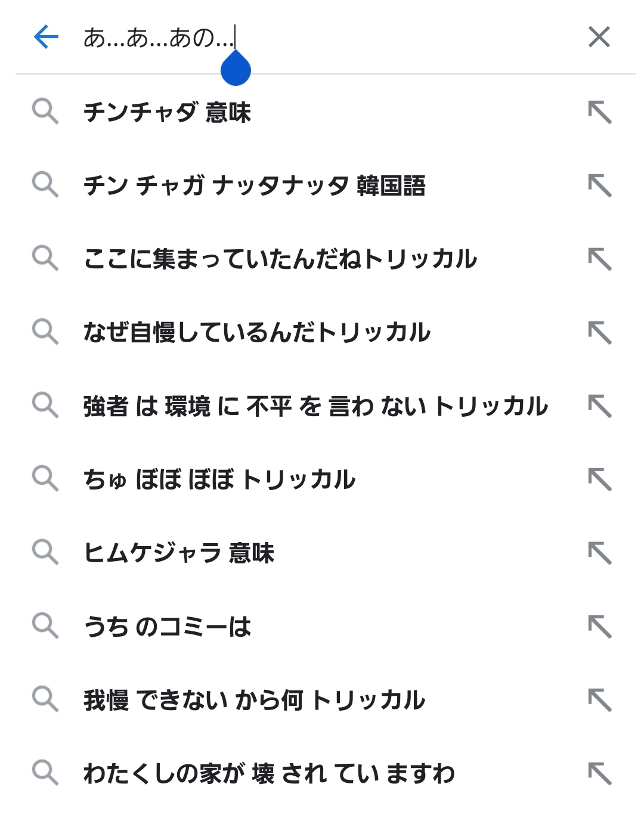Insert 'チン チャガ ナッタナッタ 韓国語' via arrow

click(599, 185)
